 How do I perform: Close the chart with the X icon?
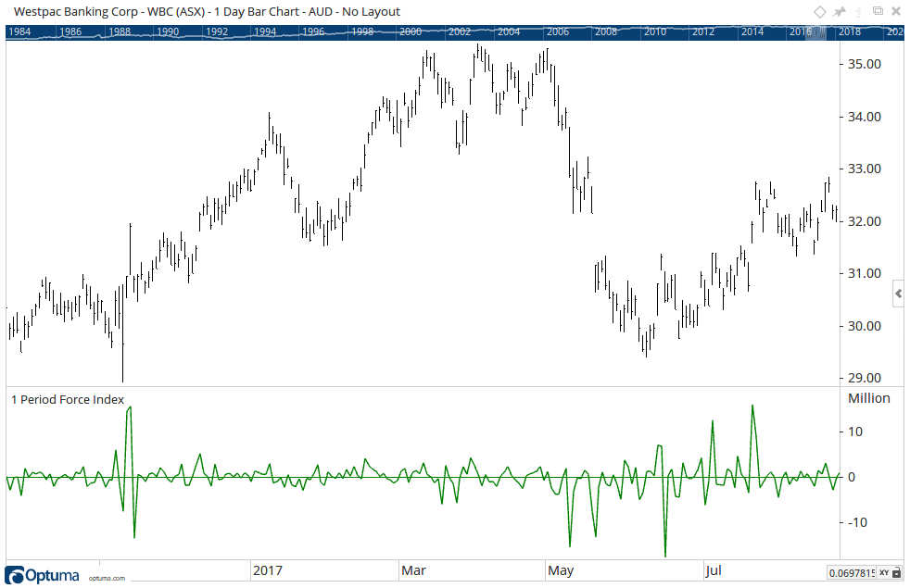[898, 11]
